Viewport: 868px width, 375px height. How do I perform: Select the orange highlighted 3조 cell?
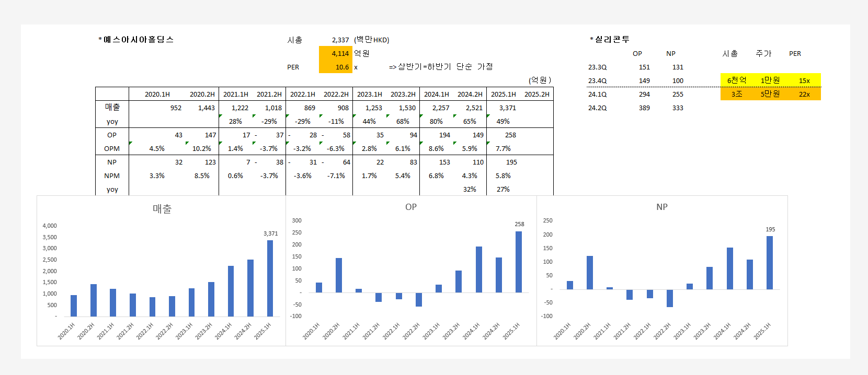tap(737, 94)
